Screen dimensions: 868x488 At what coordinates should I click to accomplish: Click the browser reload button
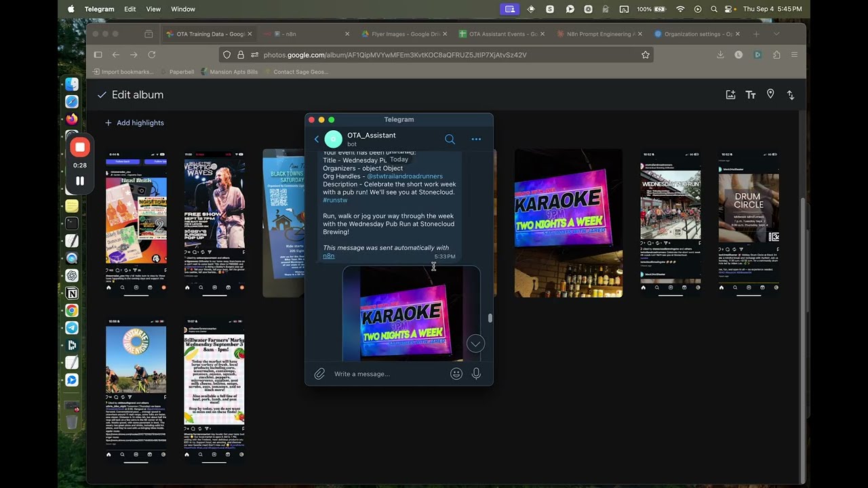152,55
